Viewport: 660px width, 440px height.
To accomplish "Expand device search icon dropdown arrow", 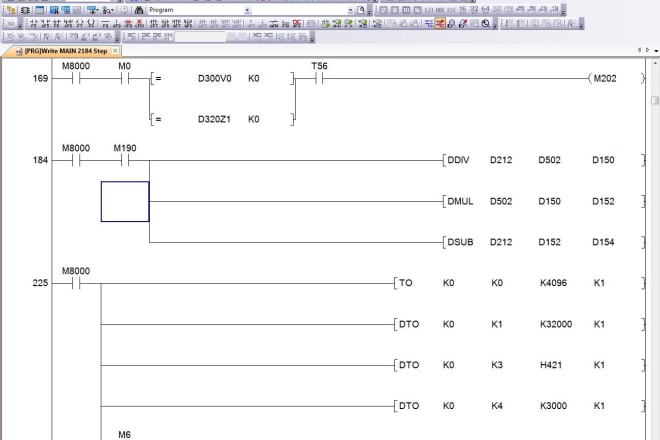I will [x=112, y=10].
